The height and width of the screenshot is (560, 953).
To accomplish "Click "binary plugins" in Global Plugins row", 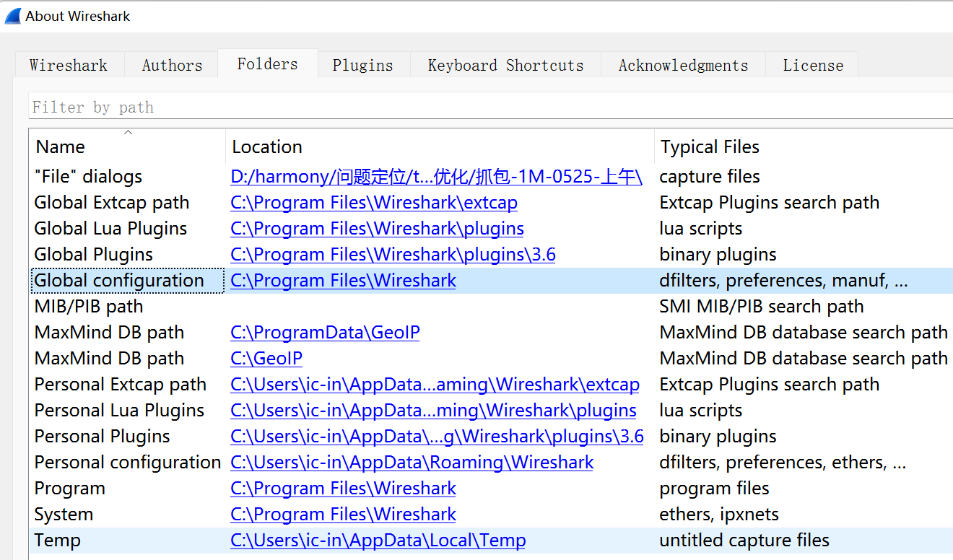I will [x=718, y=255].
